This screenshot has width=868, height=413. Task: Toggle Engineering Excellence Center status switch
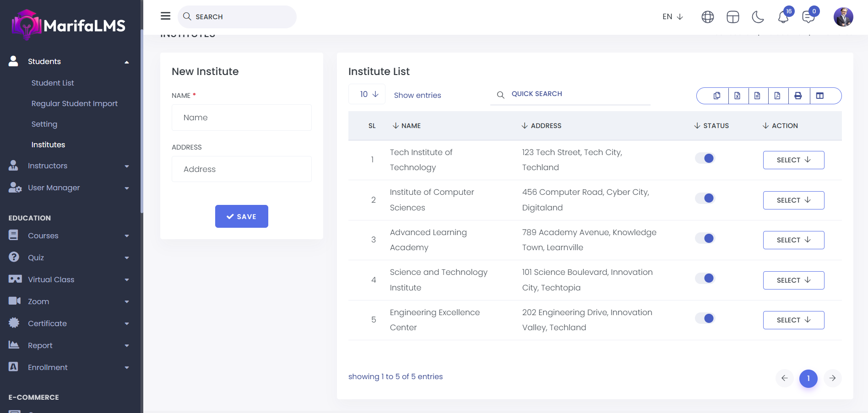(x=705, y=318)
